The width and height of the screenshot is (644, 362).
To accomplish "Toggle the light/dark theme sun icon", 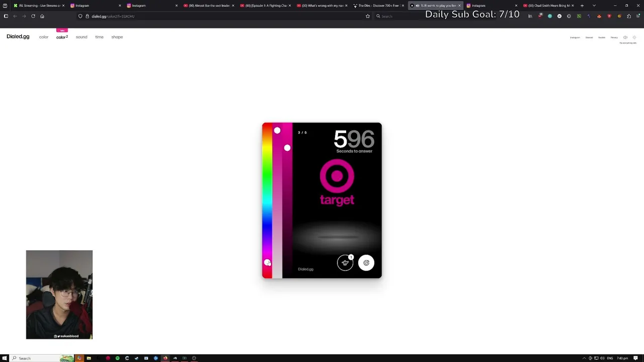I will tap(634, 37).
